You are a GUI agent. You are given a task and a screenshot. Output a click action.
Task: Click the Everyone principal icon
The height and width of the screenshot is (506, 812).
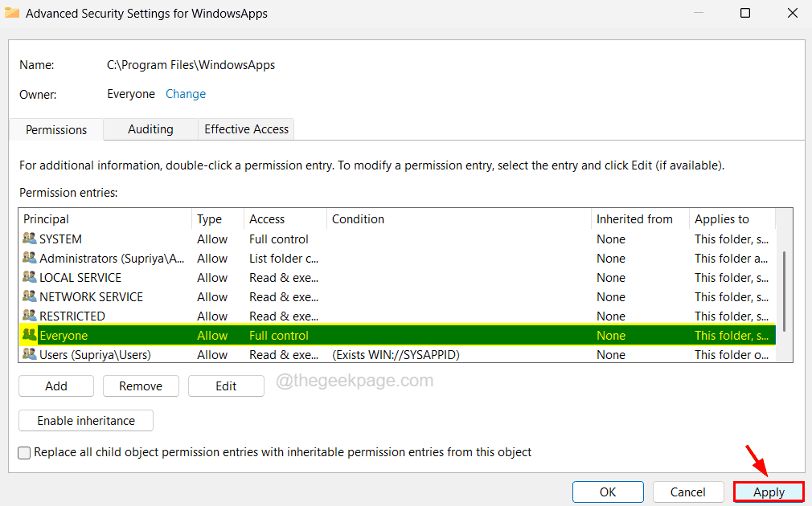30,335
